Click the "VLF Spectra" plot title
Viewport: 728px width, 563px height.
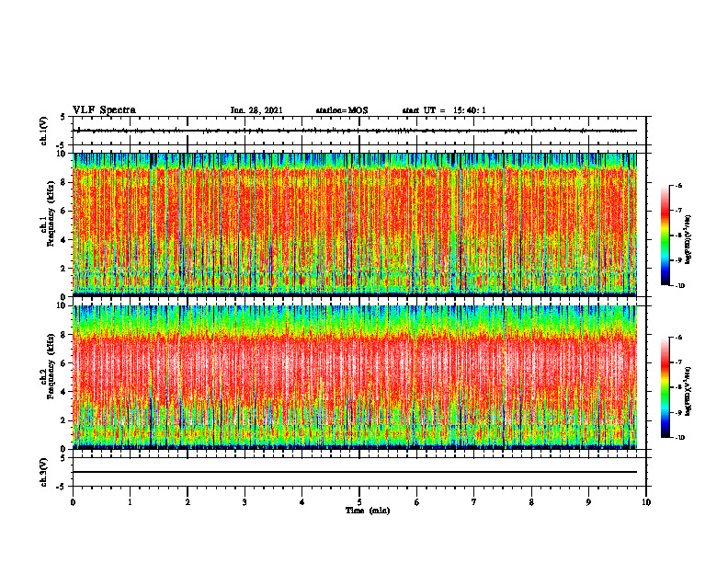click(x=104, y=110)
